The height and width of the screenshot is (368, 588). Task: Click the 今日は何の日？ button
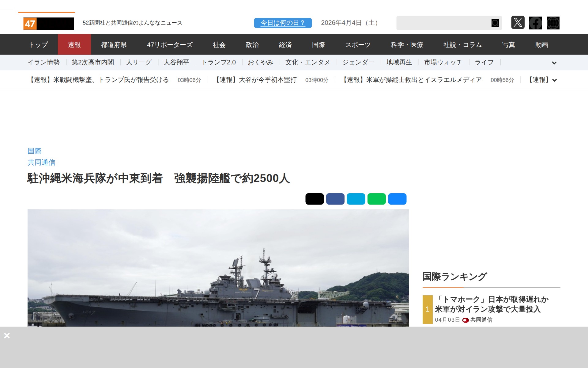(x=282, y=23)
